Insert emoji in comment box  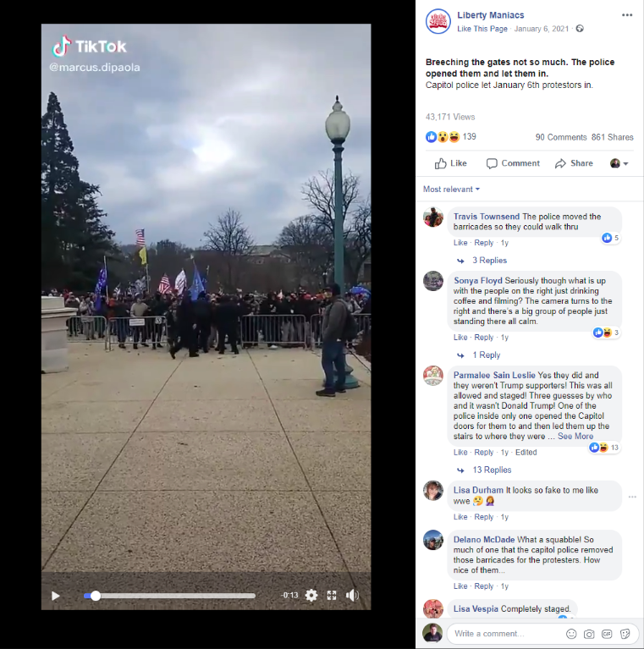tap(571, 634)
